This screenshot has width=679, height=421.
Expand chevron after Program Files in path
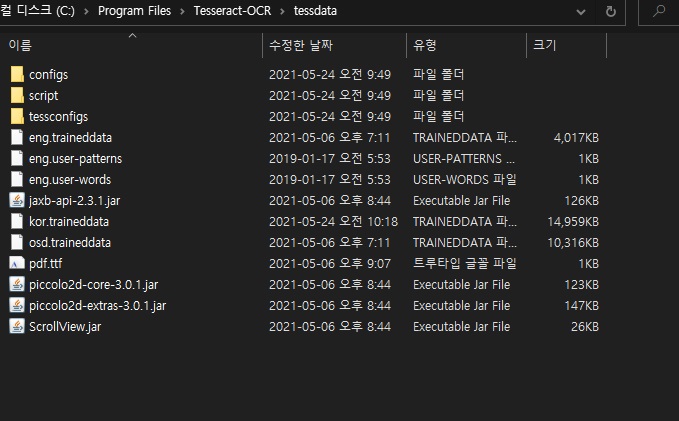[x=182, y=11]
